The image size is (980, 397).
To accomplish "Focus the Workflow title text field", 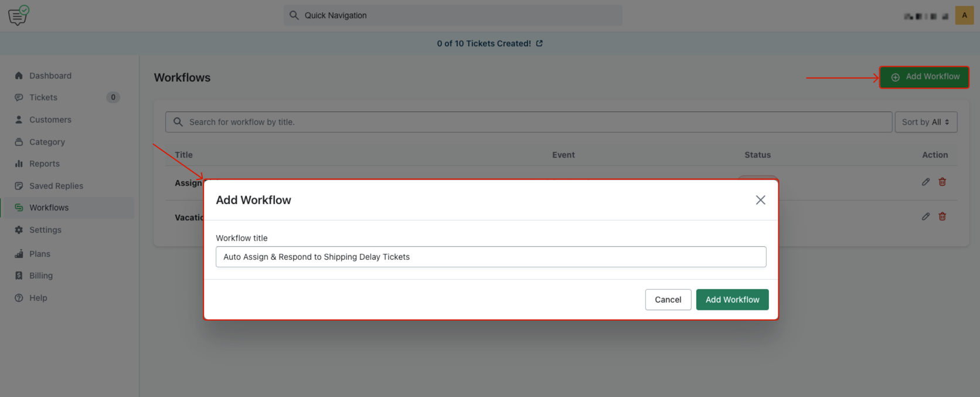I will [491, 257].
